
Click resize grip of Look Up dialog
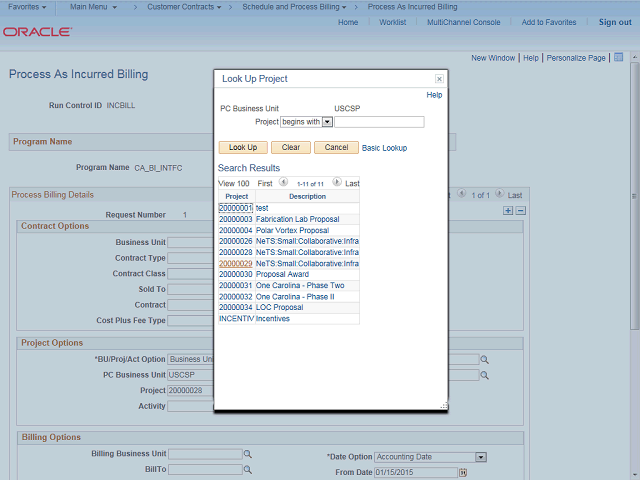(x=444, y=406)
